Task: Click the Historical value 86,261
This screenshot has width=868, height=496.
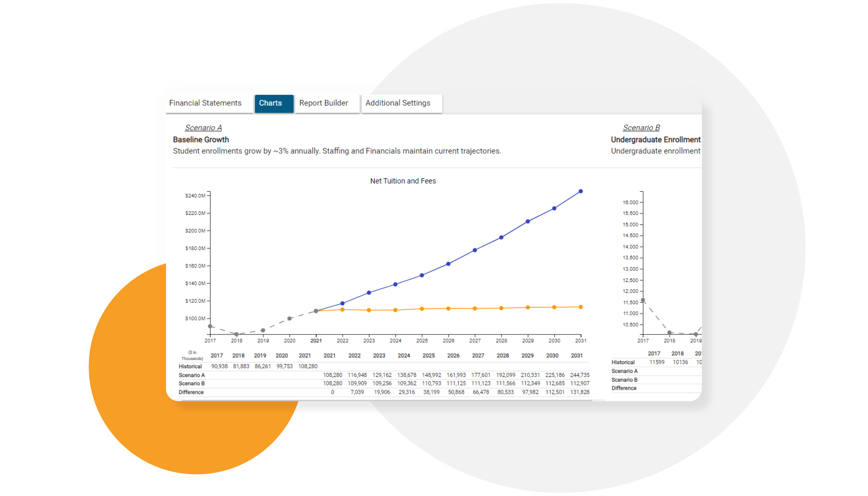Action: 262,366
